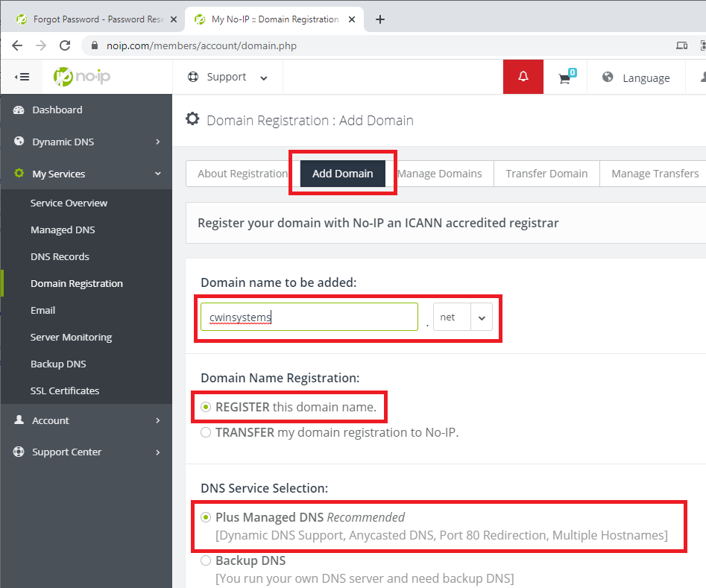This screenshot has width=706, height=588.
Task: Click the Support lifebuoy icon
Action: coord(194,77)
